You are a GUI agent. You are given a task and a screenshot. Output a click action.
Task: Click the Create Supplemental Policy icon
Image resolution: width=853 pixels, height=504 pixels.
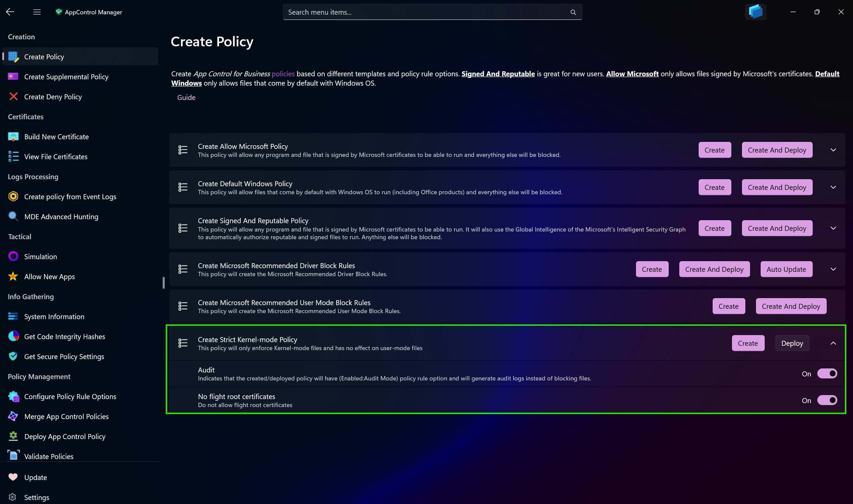point(13,76)
